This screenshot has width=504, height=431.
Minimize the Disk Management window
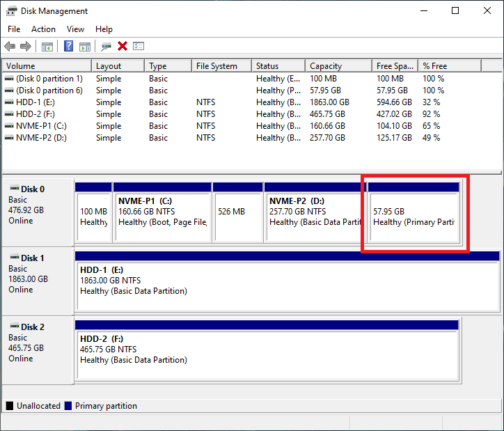point(424,10)
